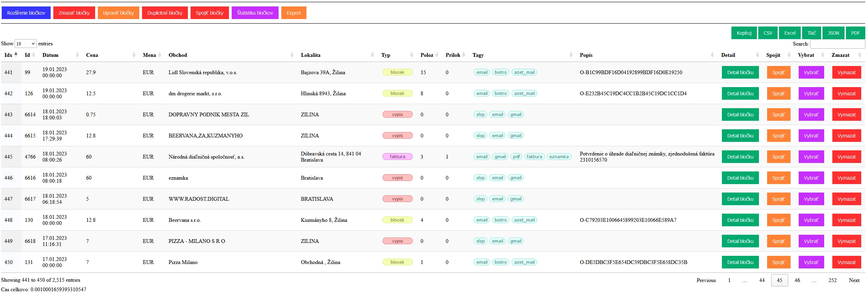Click into the Search input field

[837, 44]
